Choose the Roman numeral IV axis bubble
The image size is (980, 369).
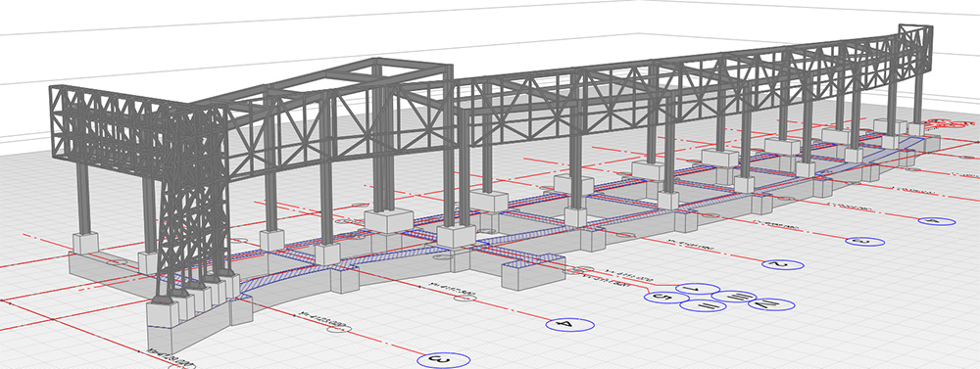[x=771, y=304]
